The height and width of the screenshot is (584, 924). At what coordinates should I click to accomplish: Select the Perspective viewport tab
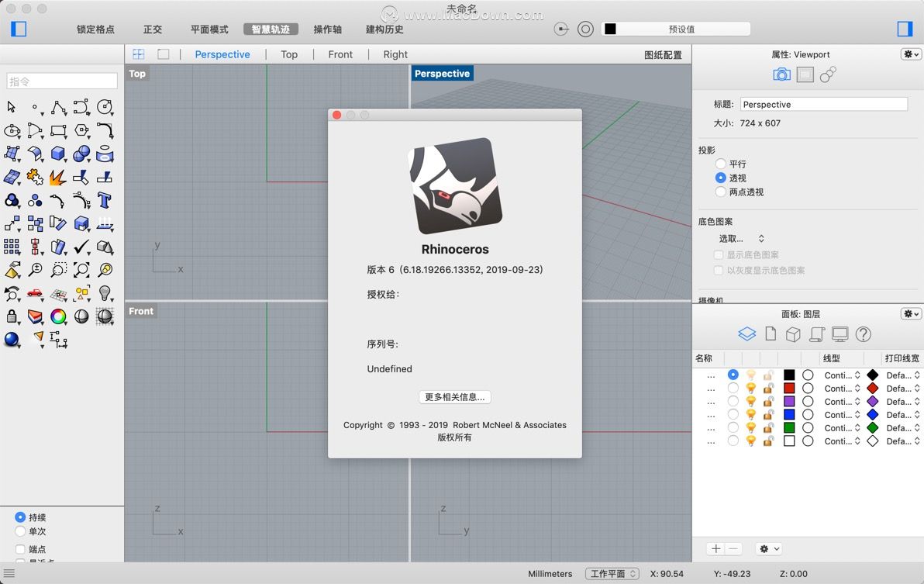tap(222, 54)
